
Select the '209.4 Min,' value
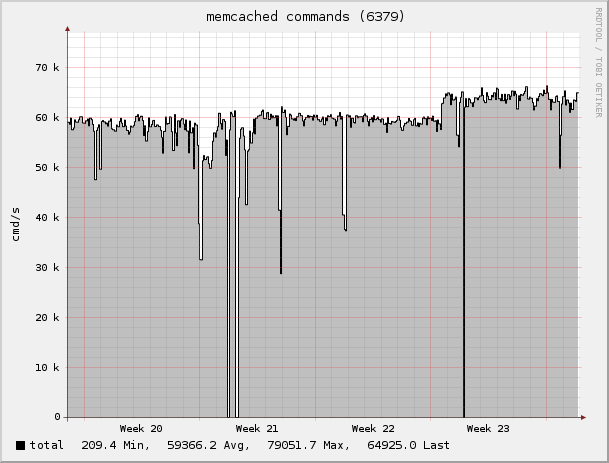[115, 445]
